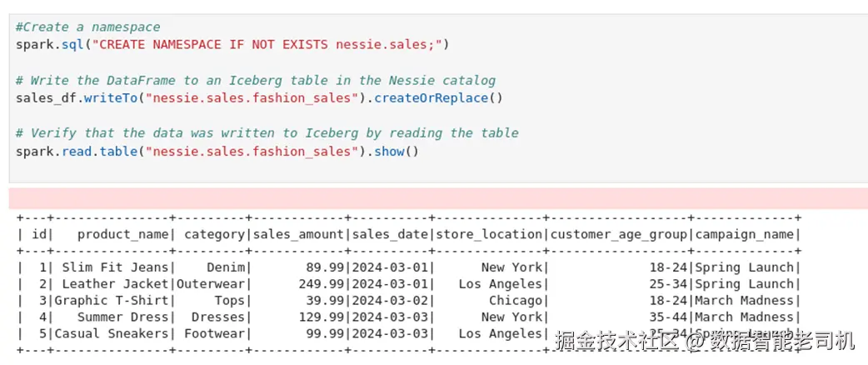
Task: Click the "# Write the DataFrame" comment
Action: [x=255, y=81]
